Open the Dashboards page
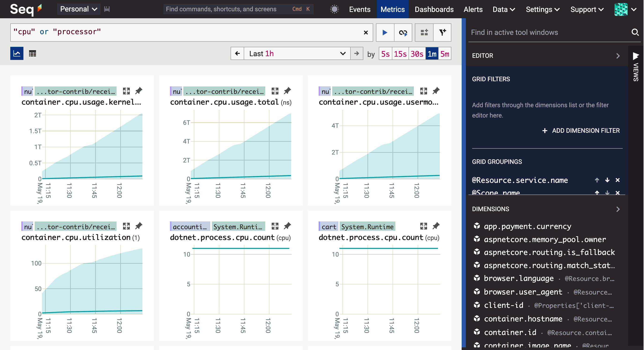 click(x=434, y=9)
